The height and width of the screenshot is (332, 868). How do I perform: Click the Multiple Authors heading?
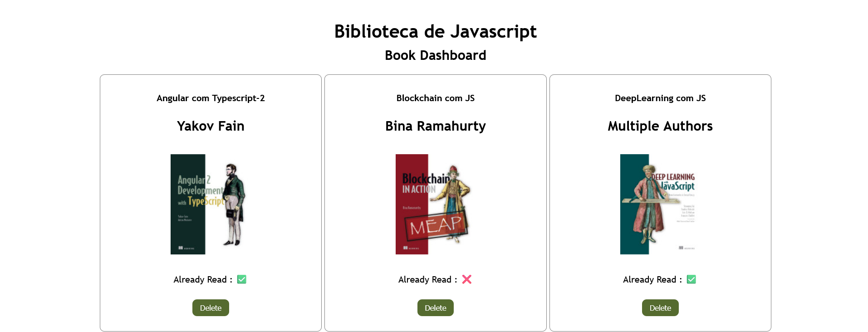[660, 126]
